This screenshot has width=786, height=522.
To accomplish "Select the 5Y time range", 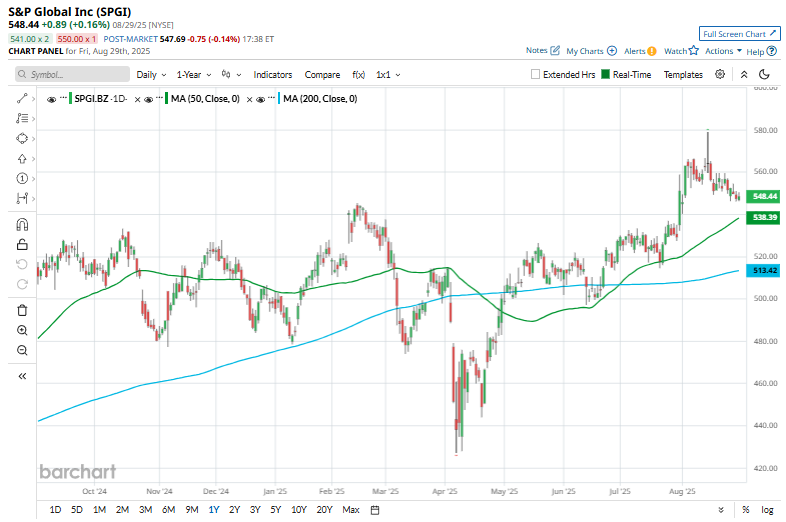I will [x=276, y=510].
